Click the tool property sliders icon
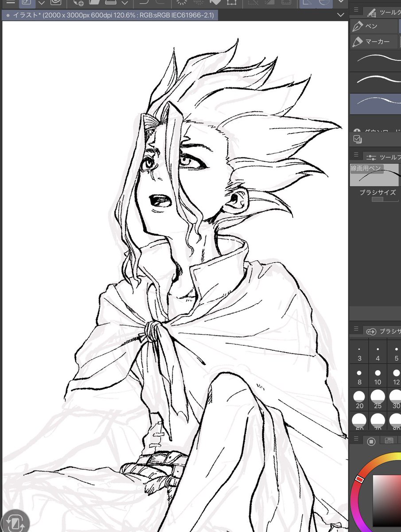This screenshot has width=401, height=532. [371, 157]
